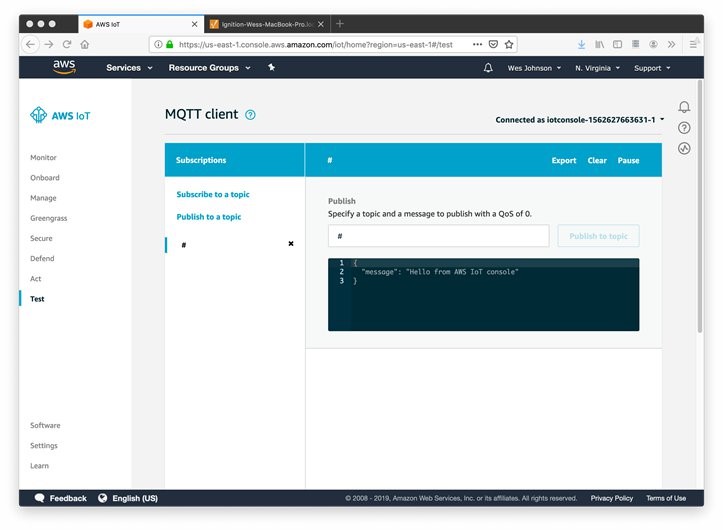Open Software in the sidebar
The width and height of the screenshot is (723, 530).
tap(45, 425)
